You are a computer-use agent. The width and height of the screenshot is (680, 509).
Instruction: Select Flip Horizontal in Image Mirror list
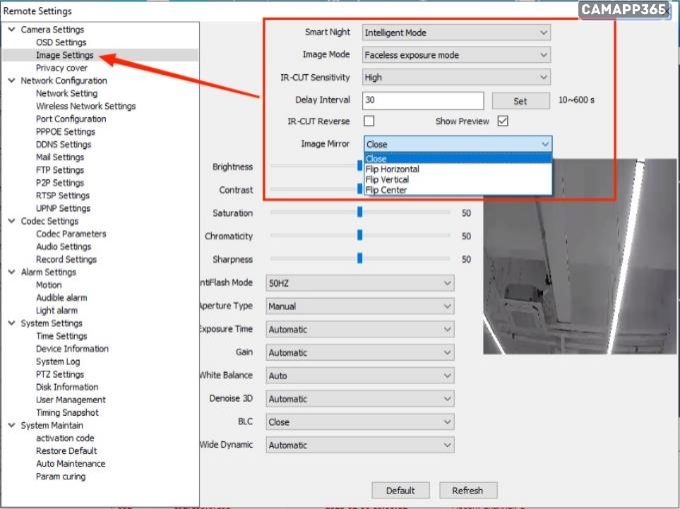coord(392,169)
